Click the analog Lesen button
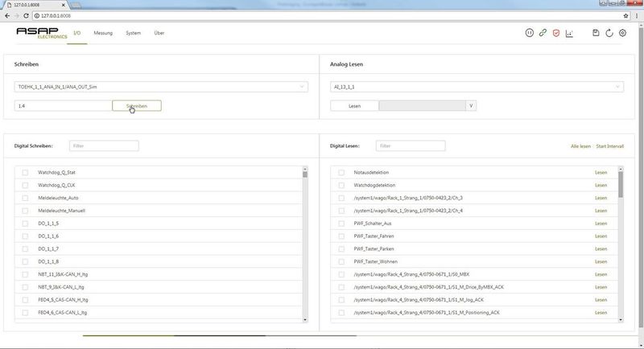Image resolution: width=644 pixels, height=349 pixels. (x=354, y=106)
